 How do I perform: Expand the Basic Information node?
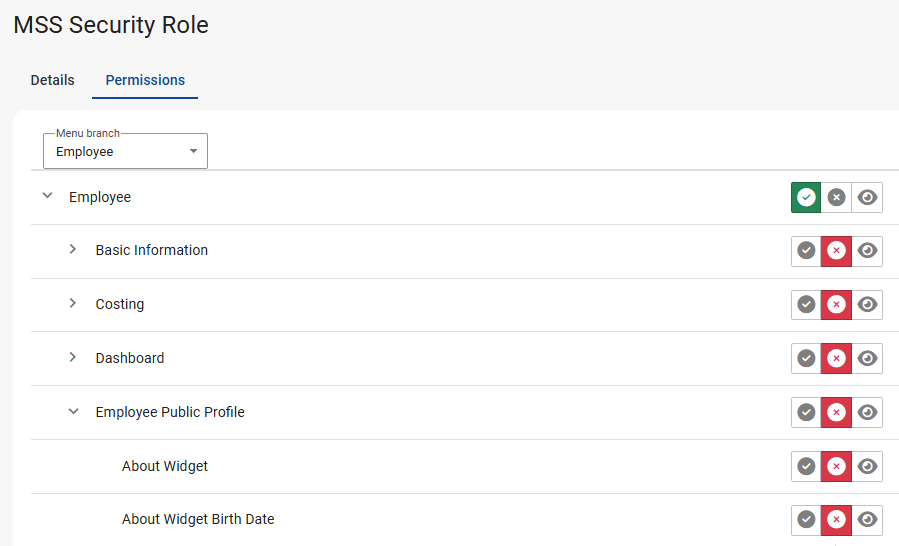pyautogui.click(x=73, y=249)
